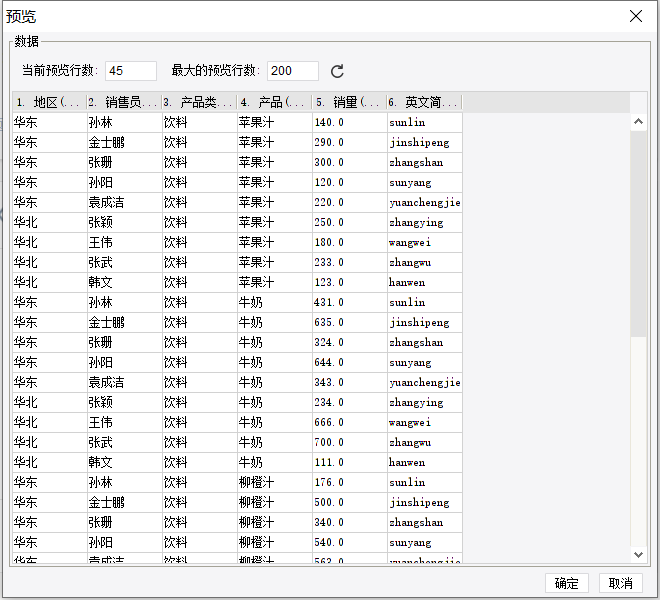Screen dimensions: 660x600
Task: Click the cell with value 343.0
Action: click(x=349, y=382)
